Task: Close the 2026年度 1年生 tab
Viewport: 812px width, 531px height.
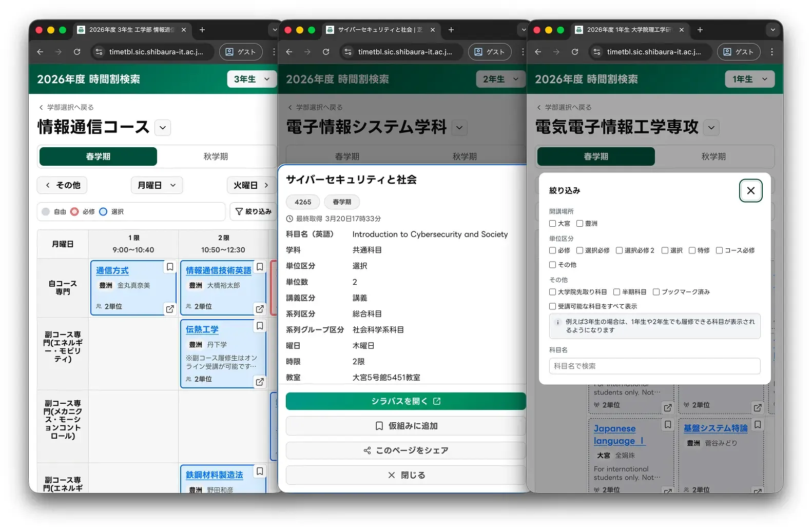Action: click(x=682, y=30)
